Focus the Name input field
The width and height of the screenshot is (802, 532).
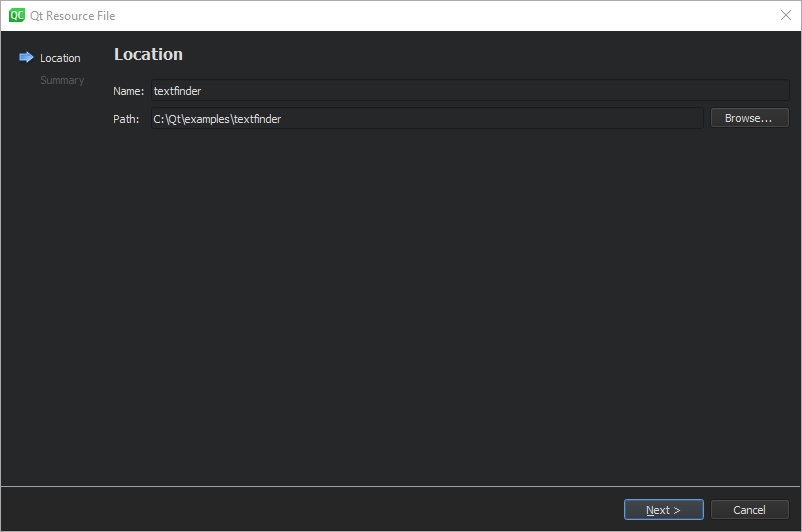[x=470, y=91]
